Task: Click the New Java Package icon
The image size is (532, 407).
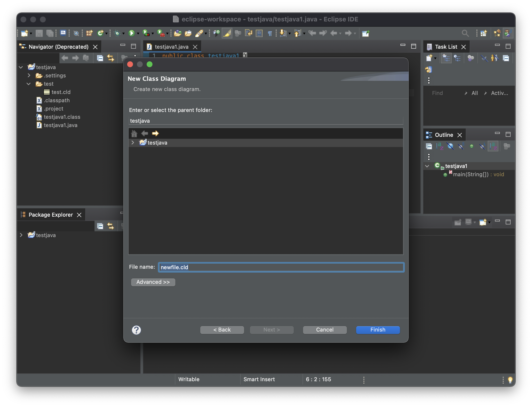Action: click(x=89, y=33)
